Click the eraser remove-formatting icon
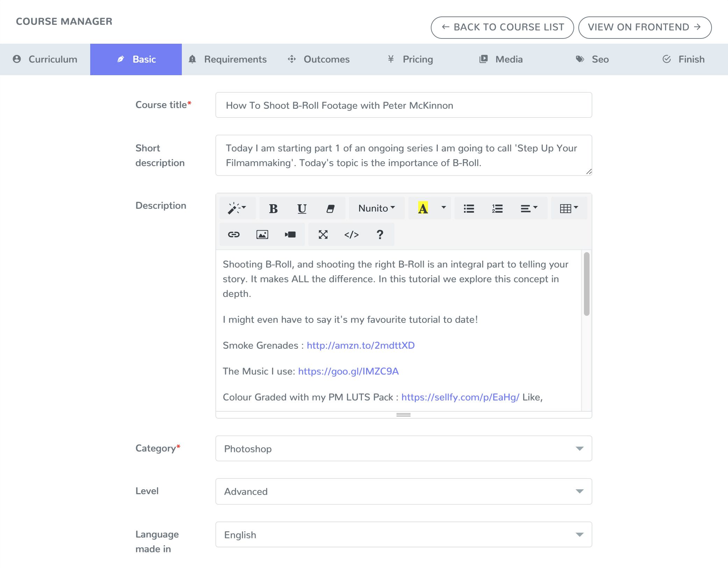 pyautogui.click(x=330, y=208)
